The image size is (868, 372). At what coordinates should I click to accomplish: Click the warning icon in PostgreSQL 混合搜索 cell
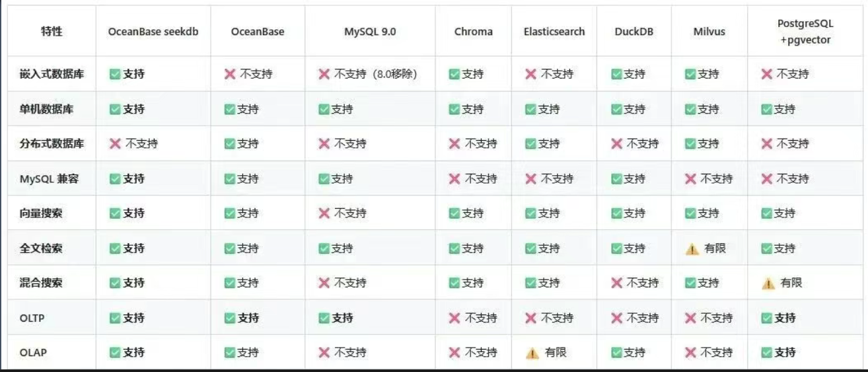click(768, 283)
